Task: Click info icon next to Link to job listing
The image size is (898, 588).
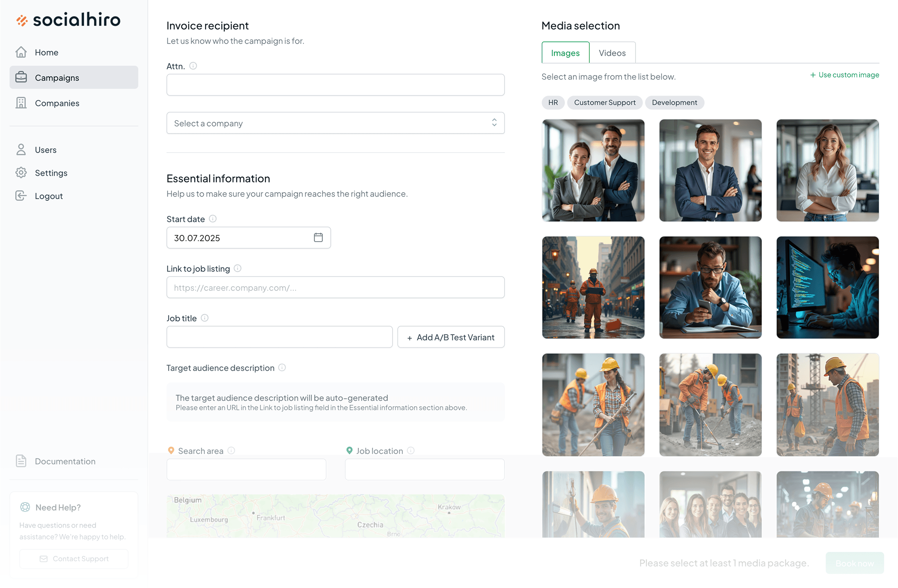Action: [237, 269]
